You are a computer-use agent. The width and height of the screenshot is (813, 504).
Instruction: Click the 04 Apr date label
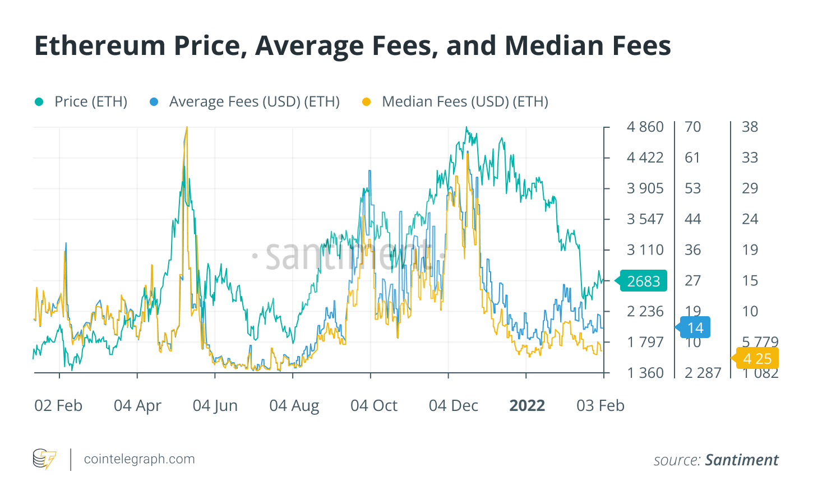[137, 406]
